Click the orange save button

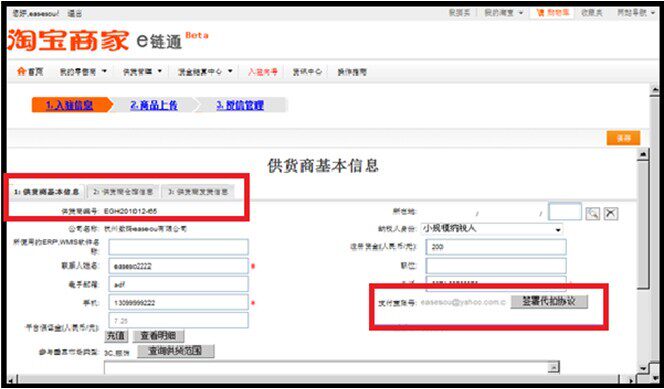pos(623,138)
